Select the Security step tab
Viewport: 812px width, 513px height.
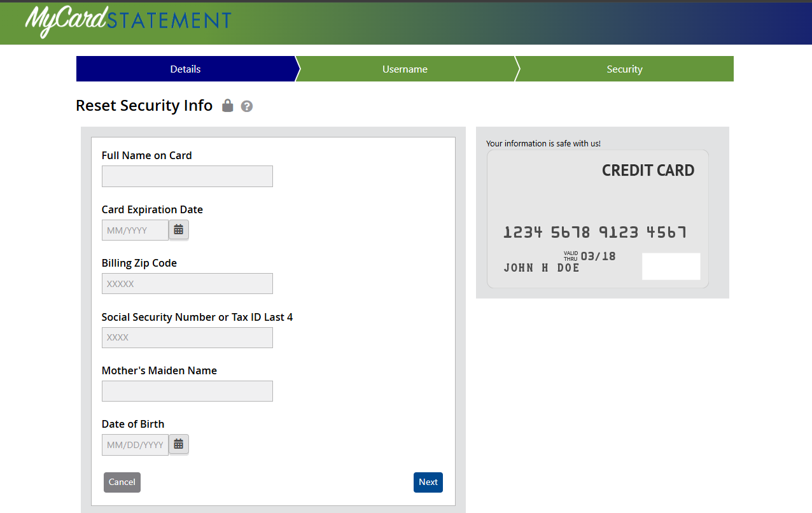point(624,69)
